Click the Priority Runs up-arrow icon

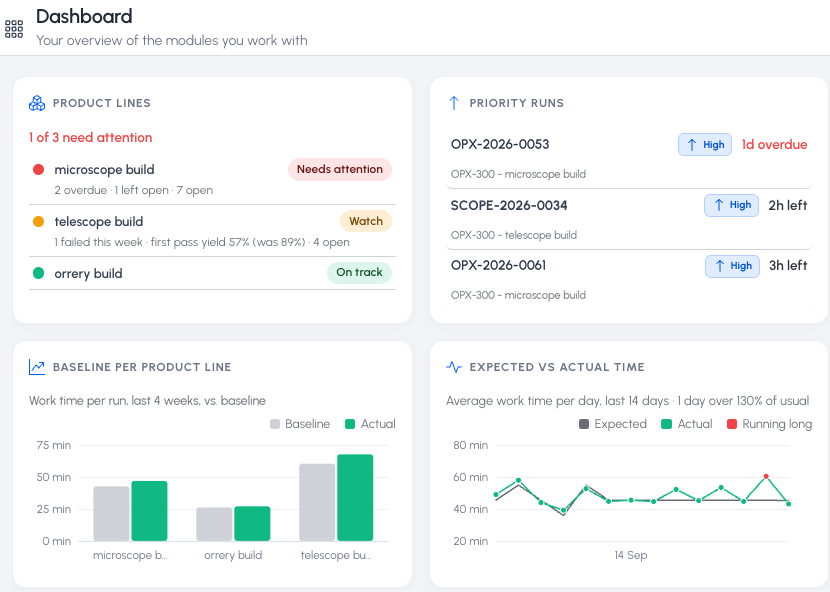click(x=454, y=103)
